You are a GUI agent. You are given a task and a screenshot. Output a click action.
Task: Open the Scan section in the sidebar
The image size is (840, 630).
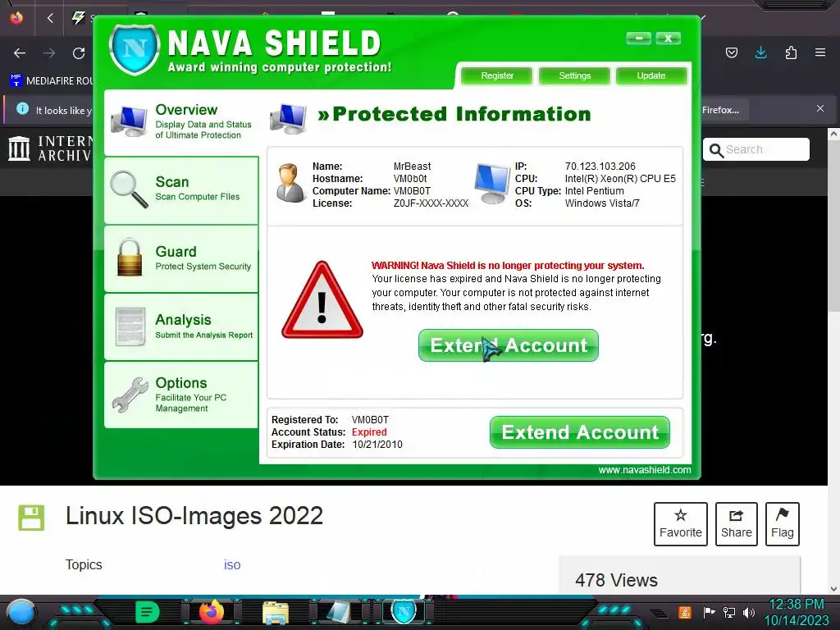pyautogui.click(x=181, y=190)
